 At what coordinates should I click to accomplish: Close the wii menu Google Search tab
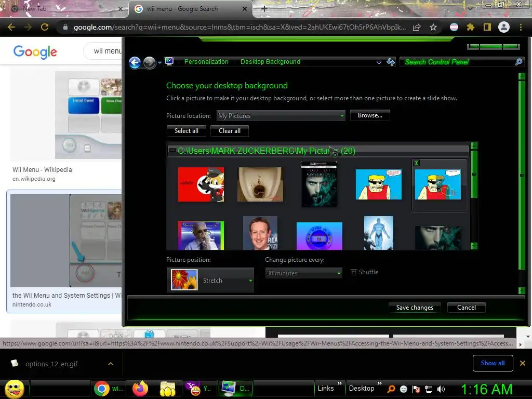tap(245, 9)
